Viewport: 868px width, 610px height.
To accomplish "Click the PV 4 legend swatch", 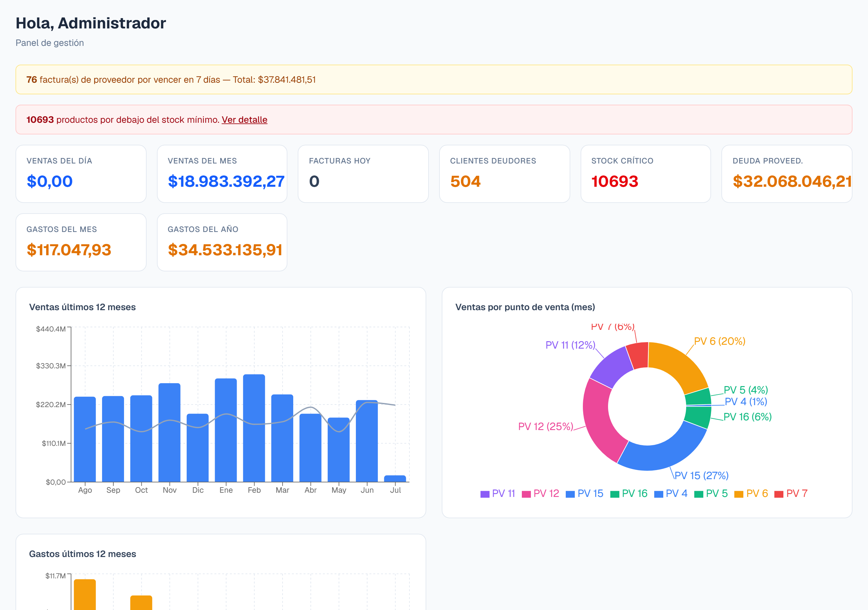I will (x=658, y=494).
